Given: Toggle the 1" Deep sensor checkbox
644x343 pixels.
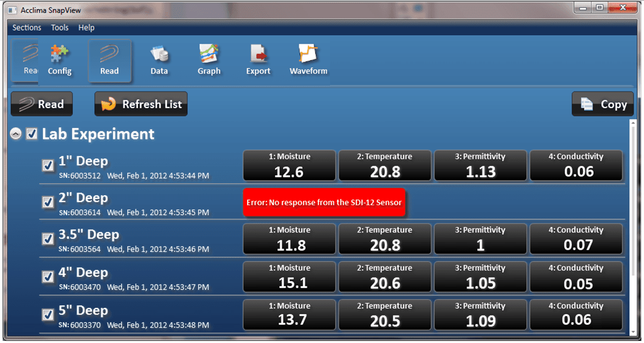Looking at the screenshot, I should [48, 165].
